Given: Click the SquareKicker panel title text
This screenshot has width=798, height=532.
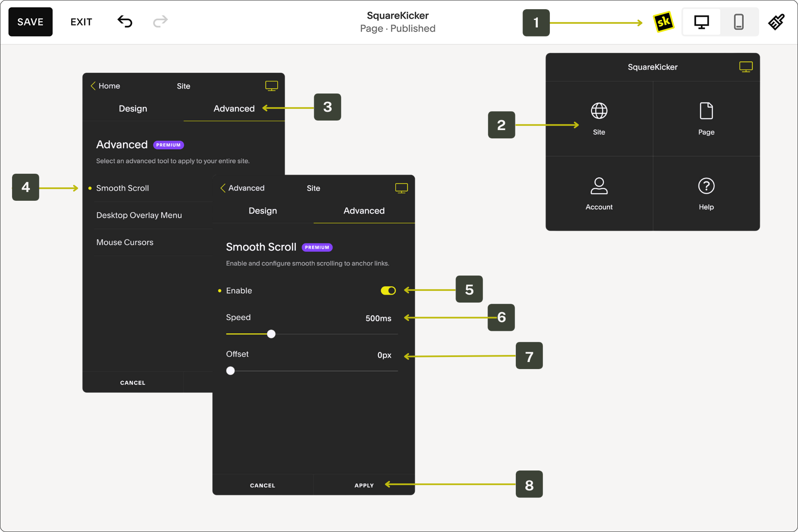Looking at the screenshot, I should tap(653, 67).
